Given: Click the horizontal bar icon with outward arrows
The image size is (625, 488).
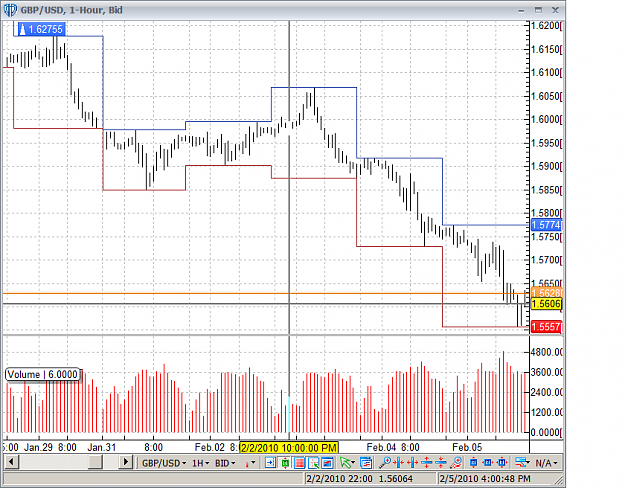Looking at the screenshot, I should [x=427, y=463].
